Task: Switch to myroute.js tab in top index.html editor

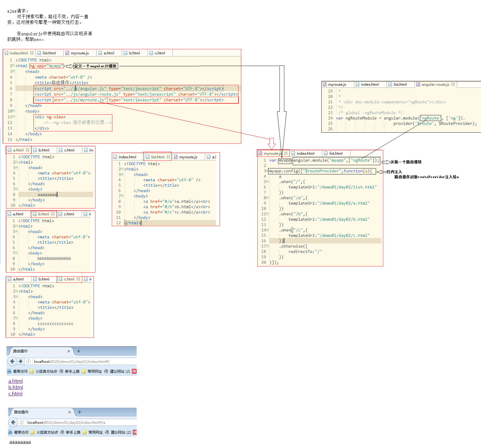Action: tap(80, 53)
